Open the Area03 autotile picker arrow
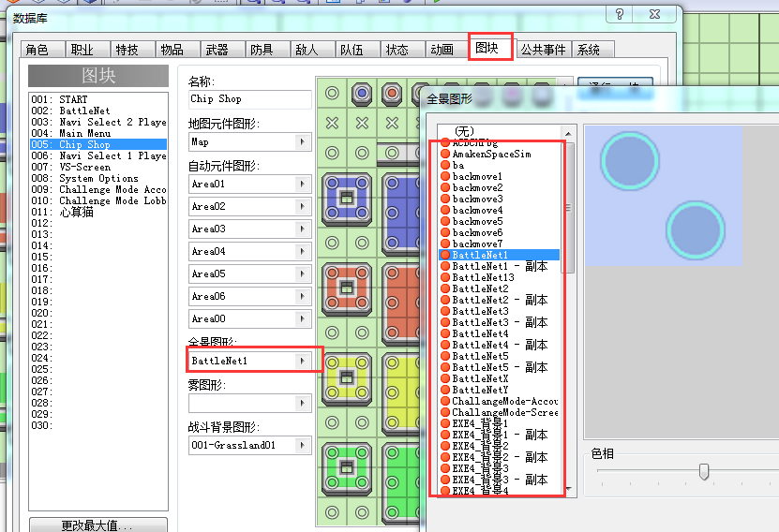The image size is (779, 532). click(303, 229)
